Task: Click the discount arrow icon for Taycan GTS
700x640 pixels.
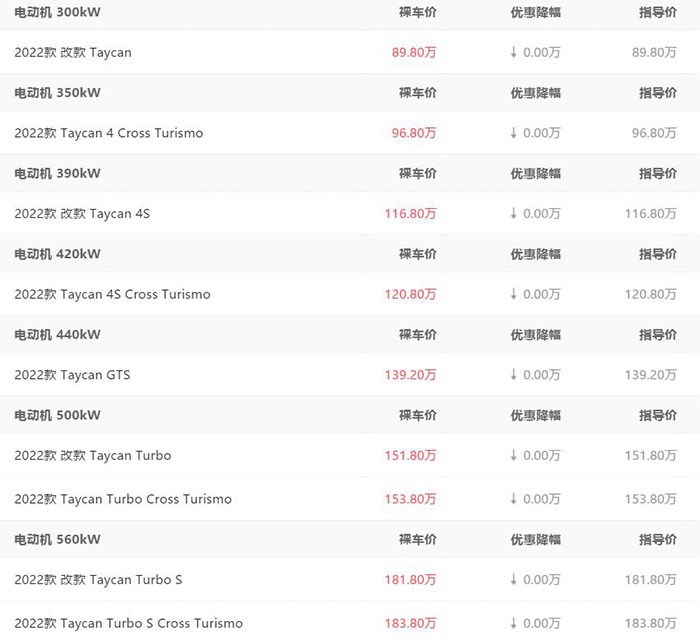Action: point(513,374)
